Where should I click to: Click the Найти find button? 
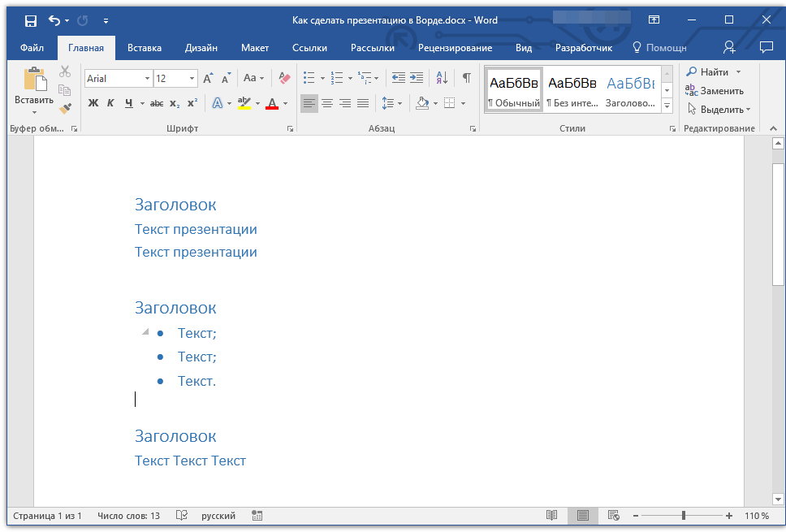708,72
